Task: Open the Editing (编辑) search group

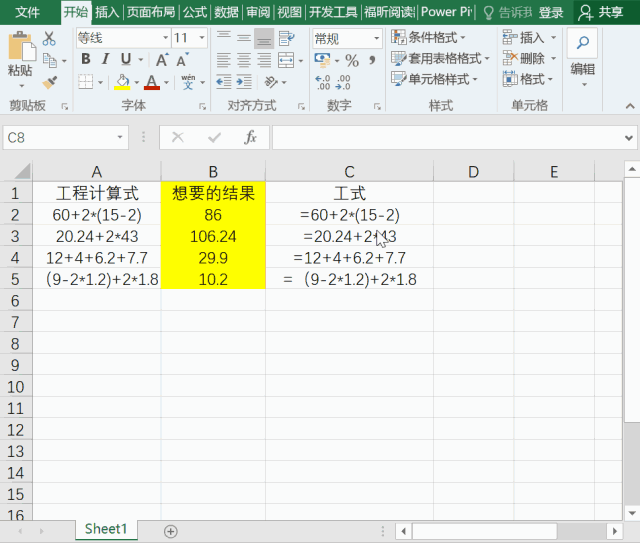Action: tap(583, 57)
